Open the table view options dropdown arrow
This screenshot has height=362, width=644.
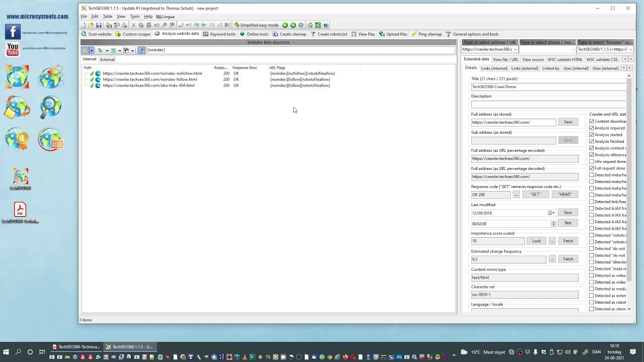(x=120, y=50)
